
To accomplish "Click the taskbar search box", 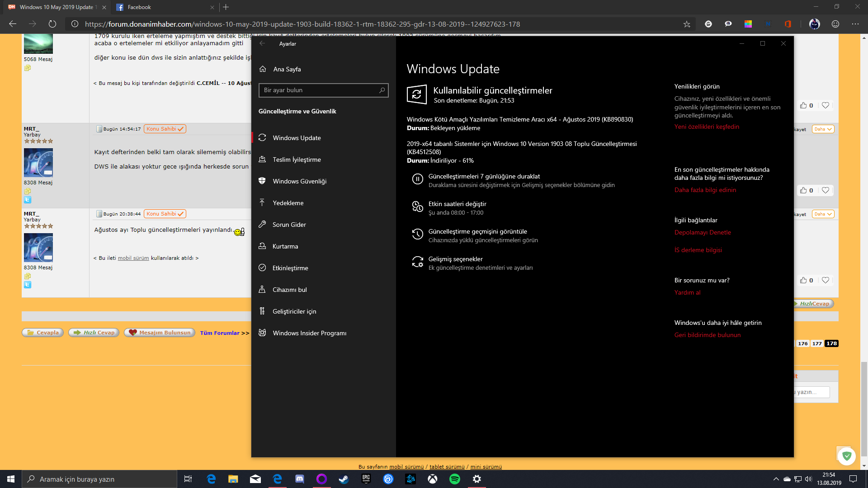I will [x=99, y=479].
